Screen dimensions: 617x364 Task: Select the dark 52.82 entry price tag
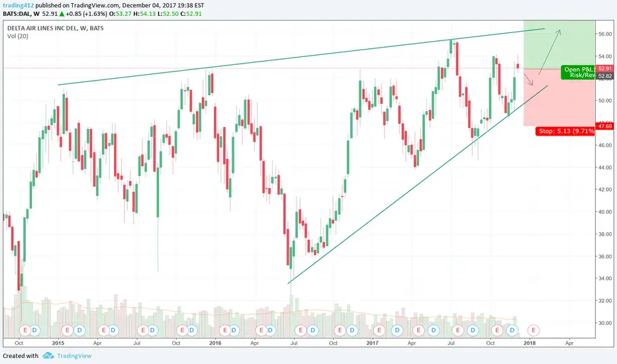[604, 76]
